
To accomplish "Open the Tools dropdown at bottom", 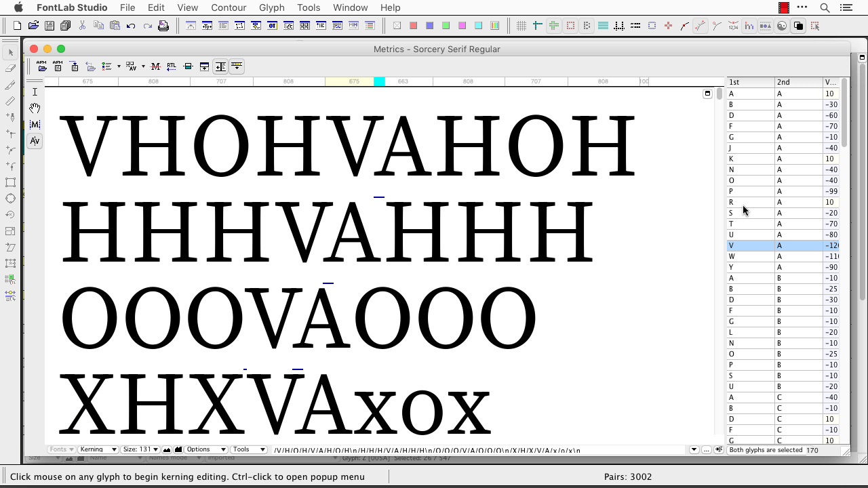I will [x=249, y=449].
